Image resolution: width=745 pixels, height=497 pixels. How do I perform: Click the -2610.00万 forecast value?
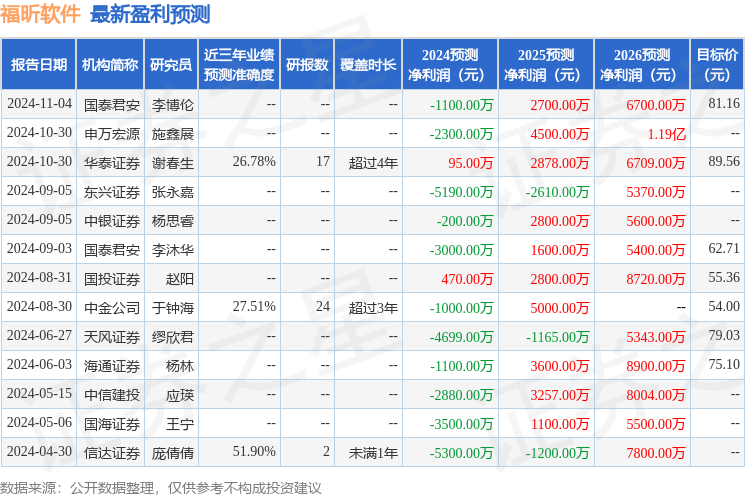click(x=557, y=192)
